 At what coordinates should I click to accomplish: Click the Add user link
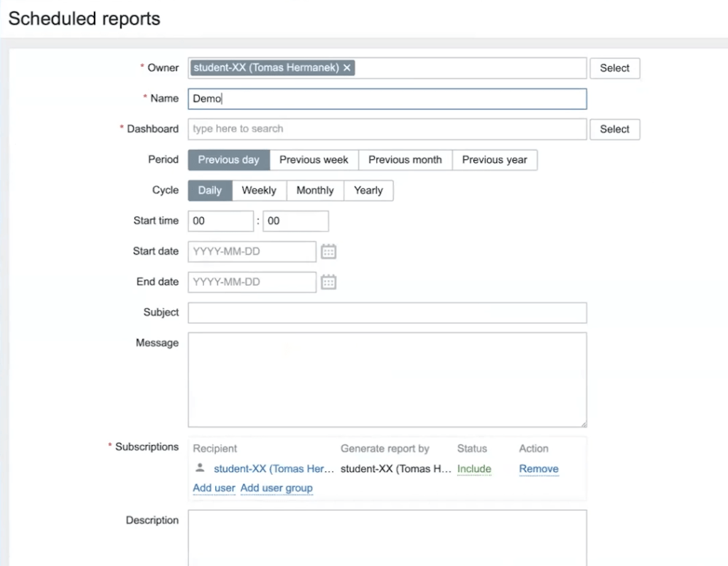(x=214, y=488)
